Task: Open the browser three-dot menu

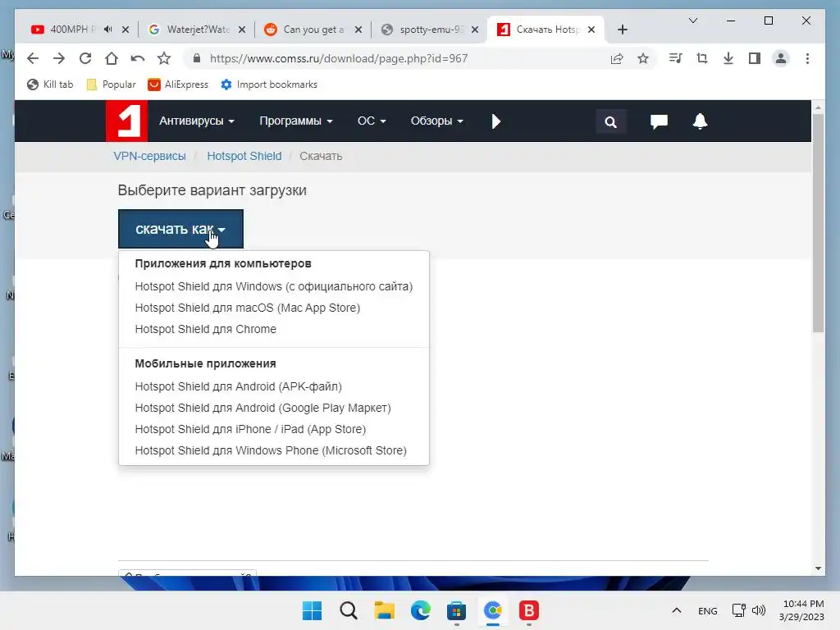Action: pyautogui.click(x=807, y=58)
